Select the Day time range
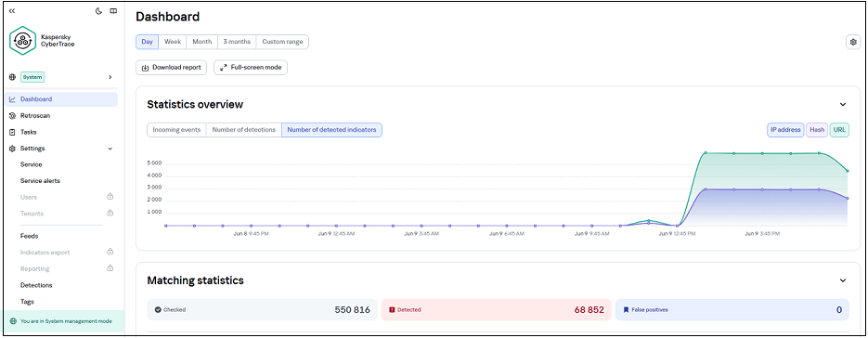The image size is (868, 338). click(x=148, y=42)
